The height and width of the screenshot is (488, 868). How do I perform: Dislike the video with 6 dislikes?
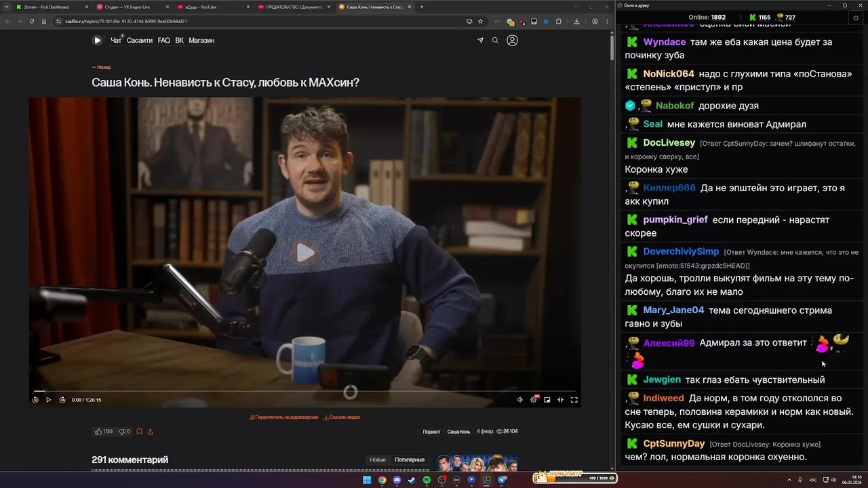(124, 432)
